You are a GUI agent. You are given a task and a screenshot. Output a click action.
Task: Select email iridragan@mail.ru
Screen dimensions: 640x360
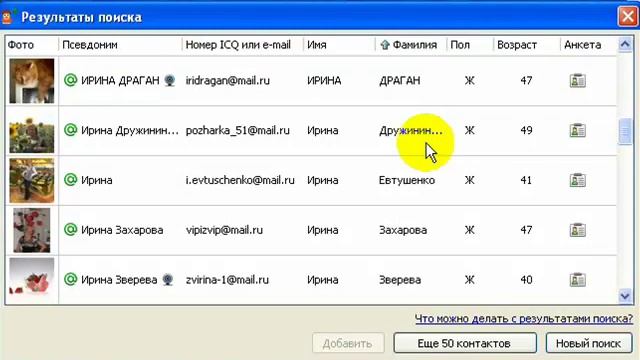coord(228,80)
